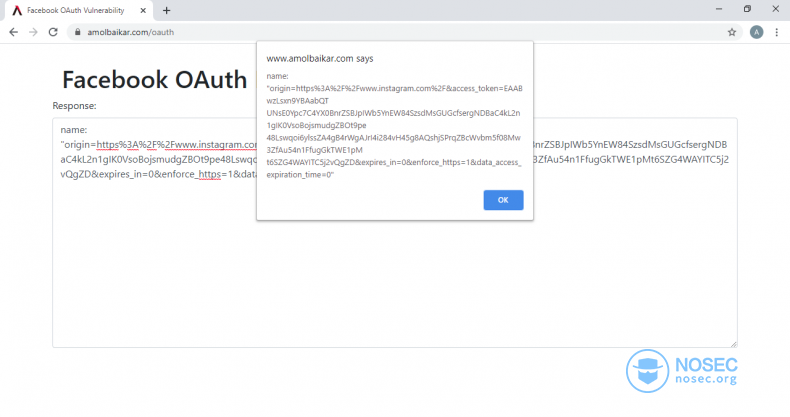Grab the textarea resize handle corner
The width and height of the screenshot is (790, 417).
coord(734,344)
